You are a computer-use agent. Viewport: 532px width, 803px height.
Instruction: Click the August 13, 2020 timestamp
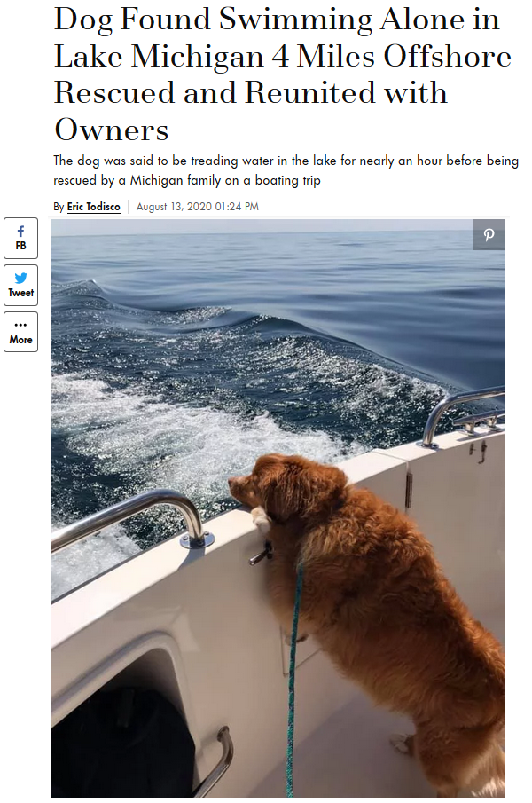click(198, 207)
